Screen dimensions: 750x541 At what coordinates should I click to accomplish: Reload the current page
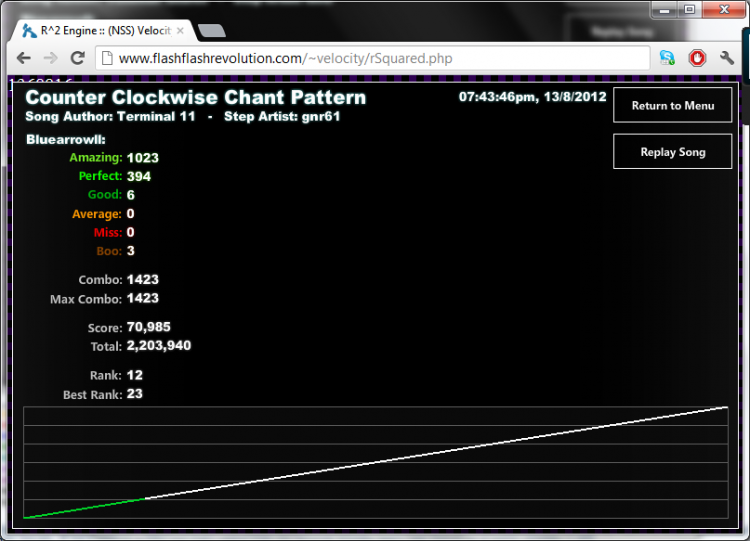tap(77, 58)
